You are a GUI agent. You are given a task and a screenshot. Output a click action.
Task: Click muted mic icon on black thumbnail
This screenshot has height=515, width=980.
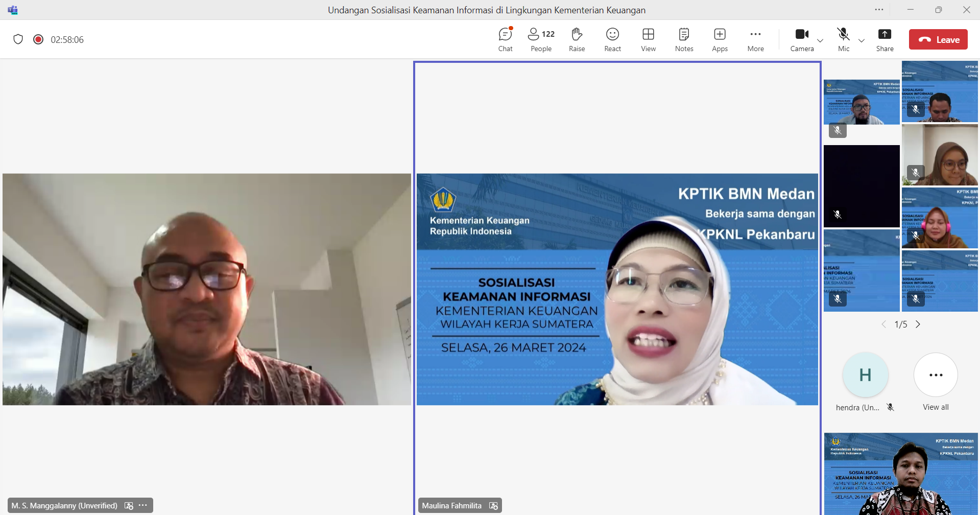point(838,215)
